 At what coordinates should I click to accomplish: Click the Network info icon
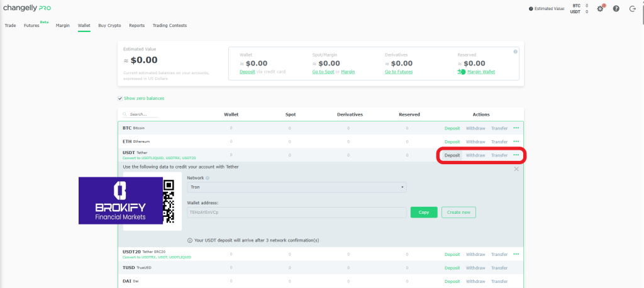click(208, 178)
